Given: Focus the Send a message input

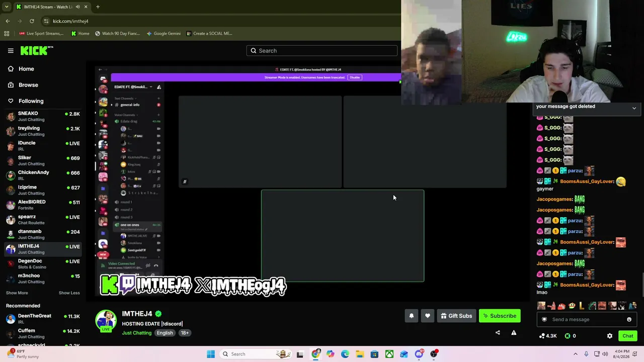Looking at the screenshot, I should 587,319.
